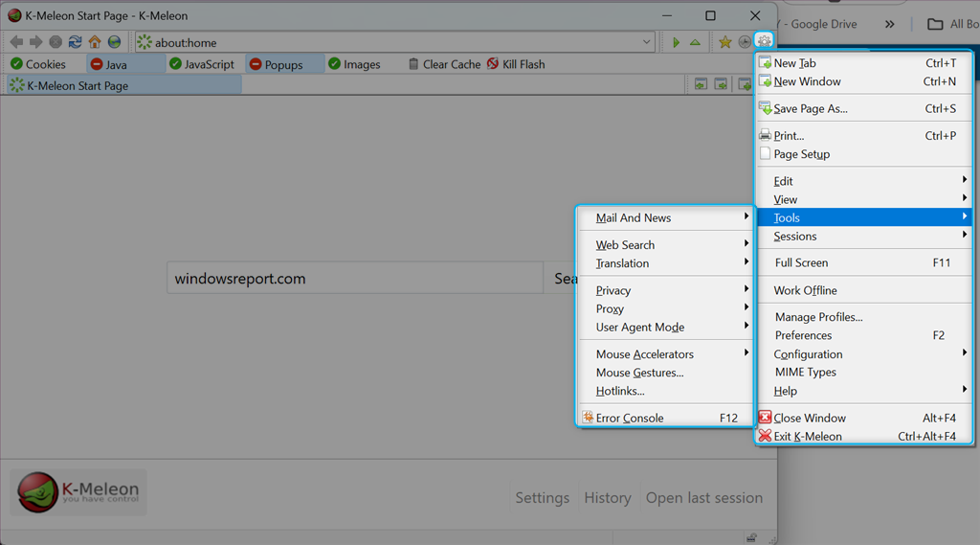Screen dimensions: 980x545
Task: Click second tab-bar window icon
Action: pyautogui.click(x=721, y=84)
